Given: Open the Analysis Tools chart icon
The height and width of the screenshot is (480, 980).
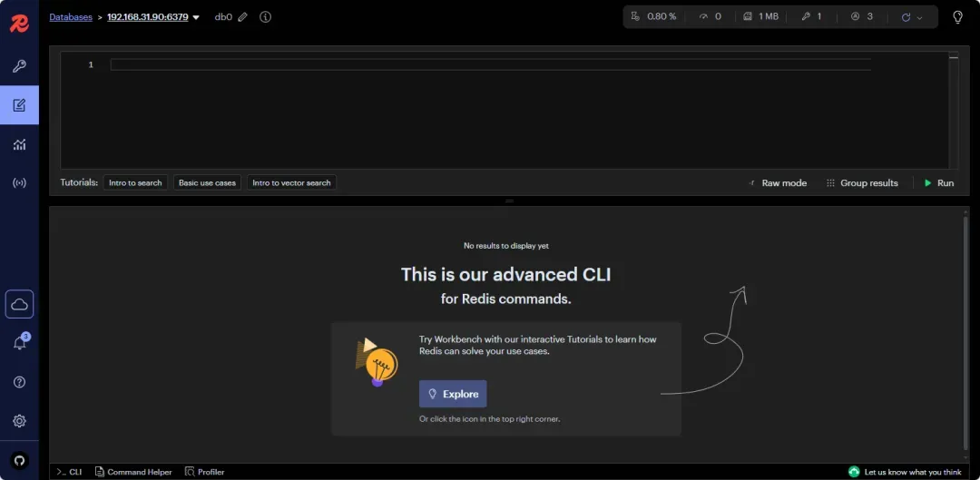Looking at the screenshot, I should 19,144.
